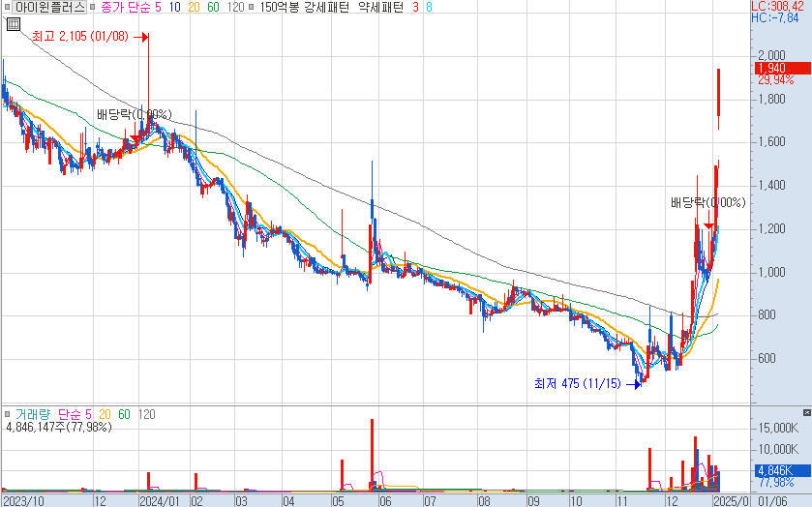Click the blue 4,846K volume tag
This screenshot has height=507, width=812.
783,470
